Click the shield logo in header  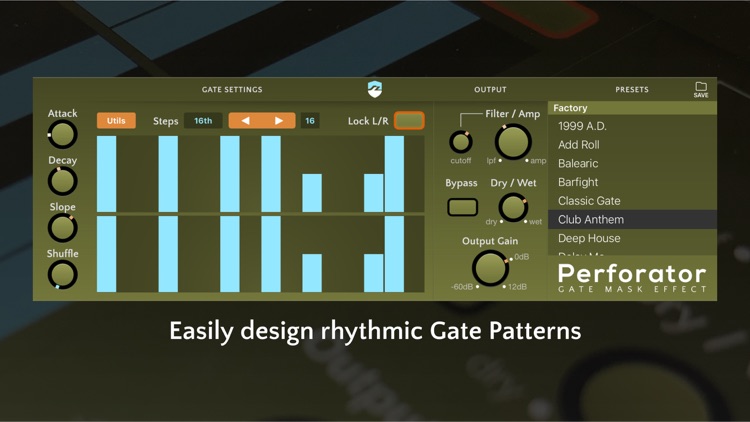coord(375,89)
